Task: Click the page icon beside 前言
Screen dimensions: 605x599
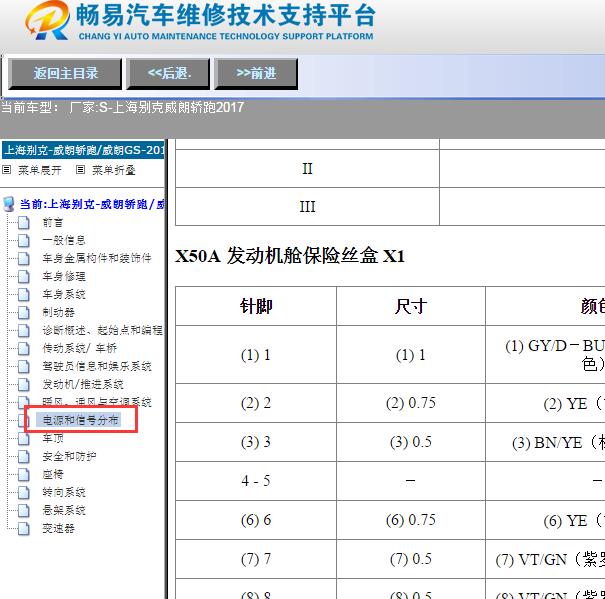Action: [x=24, y=222]
